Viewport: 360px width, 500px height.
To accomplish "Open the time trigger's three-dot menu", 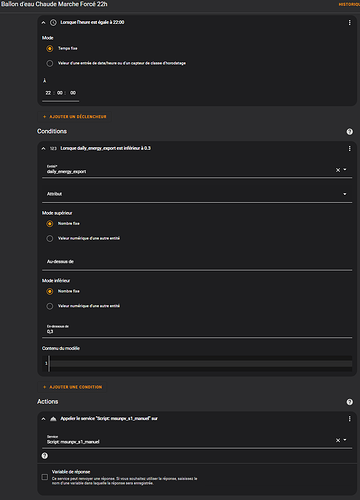I will (x=349, y=22).
